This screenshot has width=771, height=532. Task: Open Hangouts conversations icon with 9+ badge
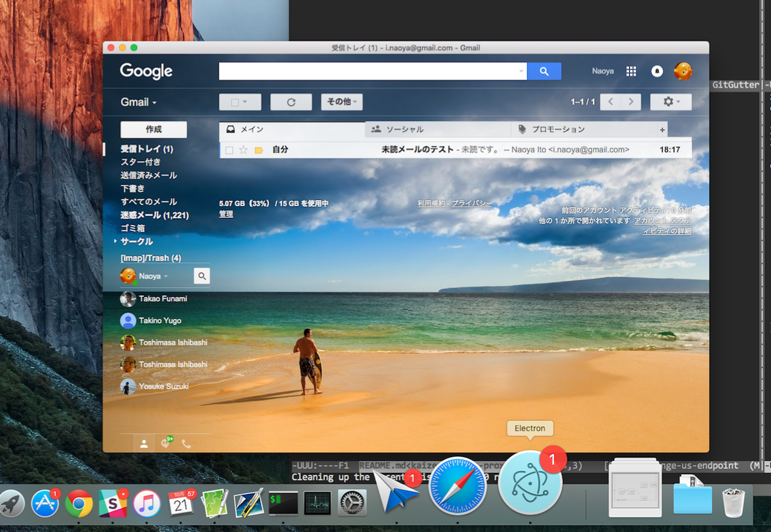point(166,443)
